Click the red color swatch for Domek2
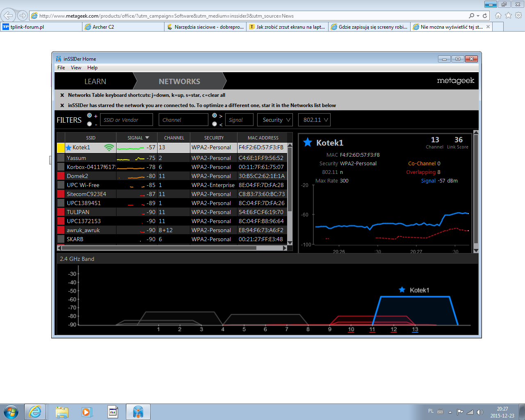 click(61, 176)
